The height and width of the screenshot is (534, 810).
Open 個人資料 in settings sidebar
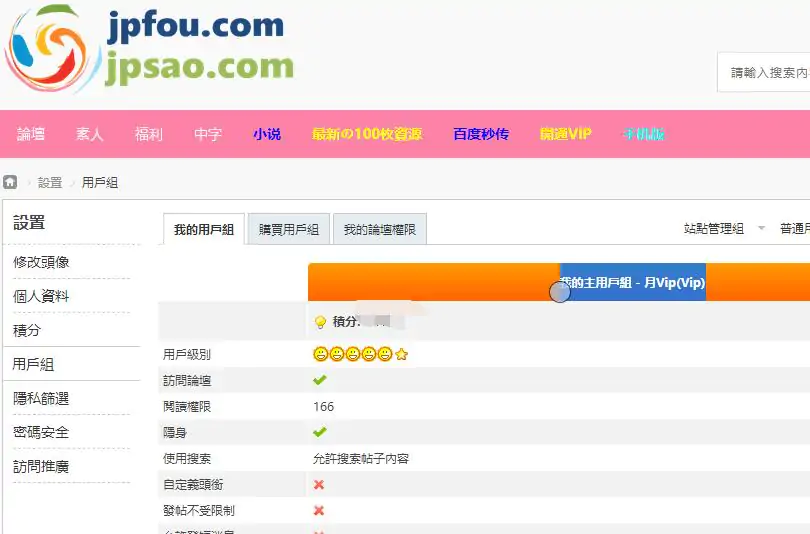tap(41, 296)
